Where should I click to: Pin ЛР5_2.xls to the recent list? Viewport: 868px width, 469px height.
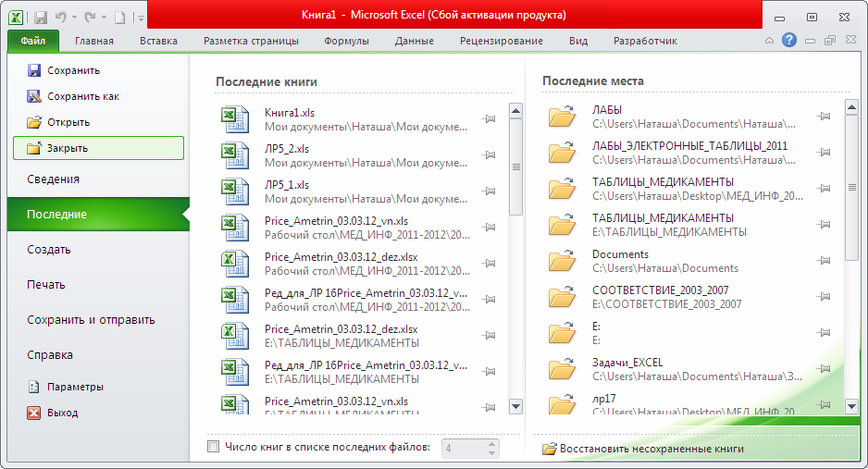tap(489, 154)
